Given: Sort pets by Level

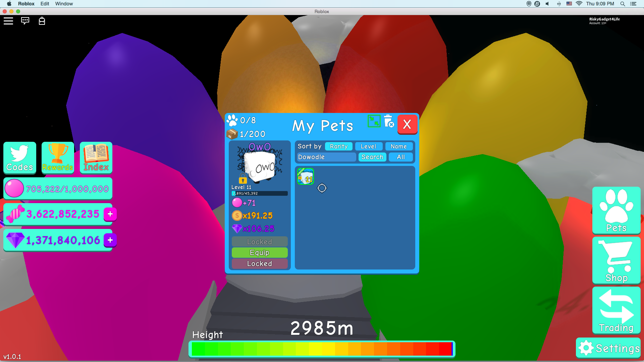Looking at the screenshot, I should [x=368, y=146].
